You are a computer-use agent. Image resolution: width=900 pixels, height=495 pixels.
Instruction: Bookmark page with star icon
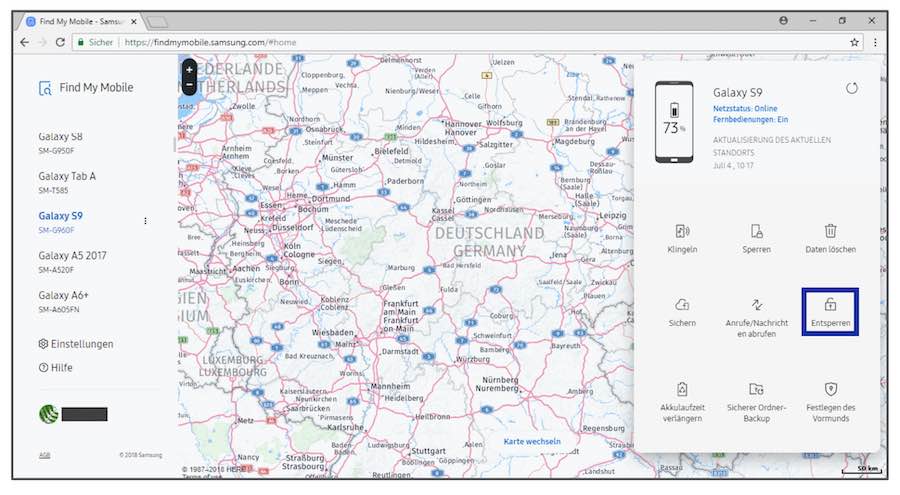(x=854, y=42)
